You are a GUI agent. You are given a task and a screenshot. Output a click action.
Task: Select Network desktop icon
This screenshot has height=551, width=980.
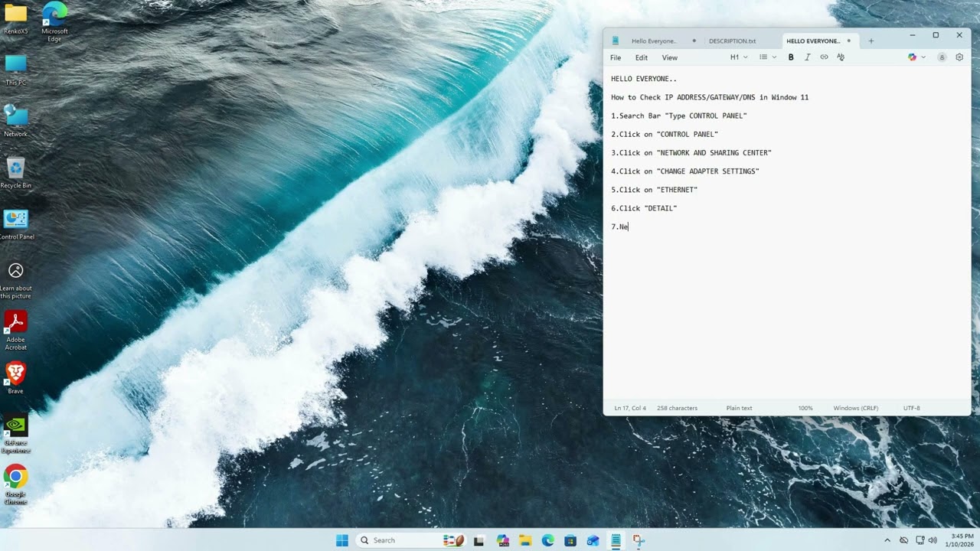(x=15, y=122)
